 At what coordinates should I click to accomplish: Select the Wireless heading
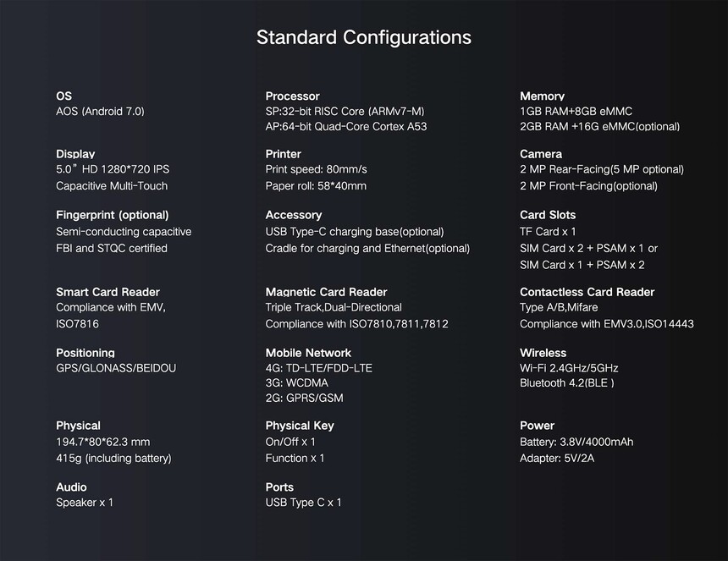[x=543, y=353]
